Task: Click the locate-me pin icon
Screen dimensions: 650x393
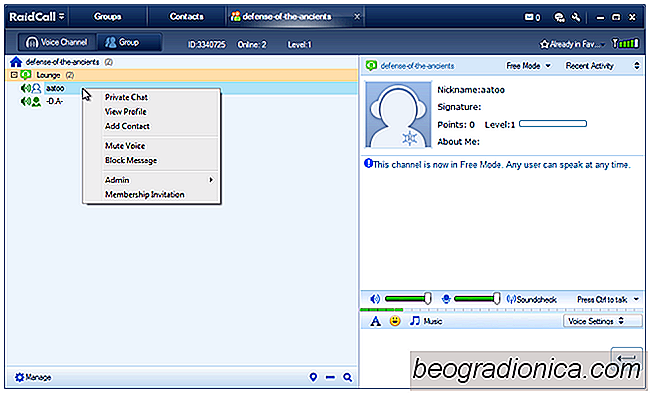Action: pos(313,377)
